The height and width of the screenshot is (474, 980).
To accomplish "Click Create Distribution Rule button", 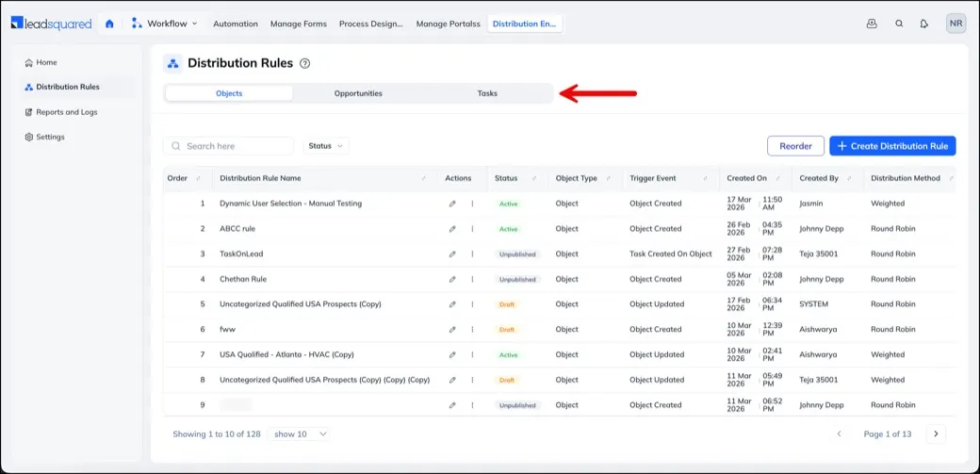I will [892, 146].
